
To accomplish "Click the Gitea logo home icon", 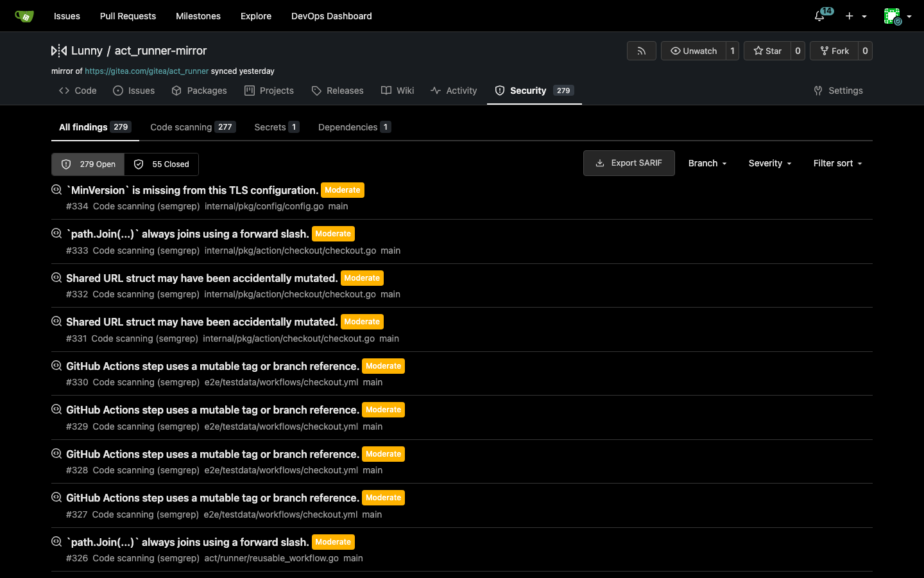I will coord(24,16).
